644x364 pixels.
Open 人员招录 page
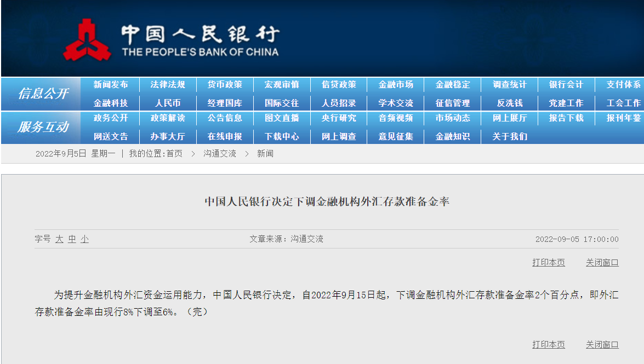pyautogui.click(x=339, y=103)
